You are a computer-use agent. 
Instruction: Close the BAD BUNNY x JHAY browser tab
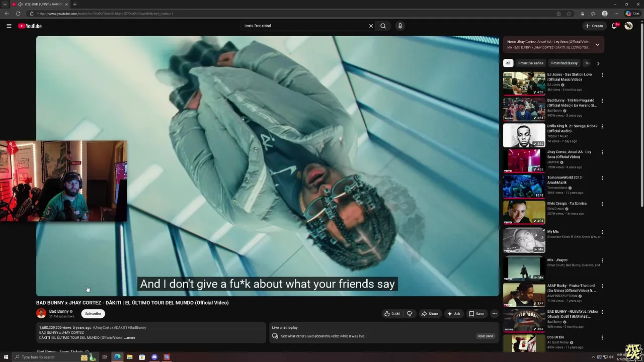pyautogui.click(x=66, y=4)
